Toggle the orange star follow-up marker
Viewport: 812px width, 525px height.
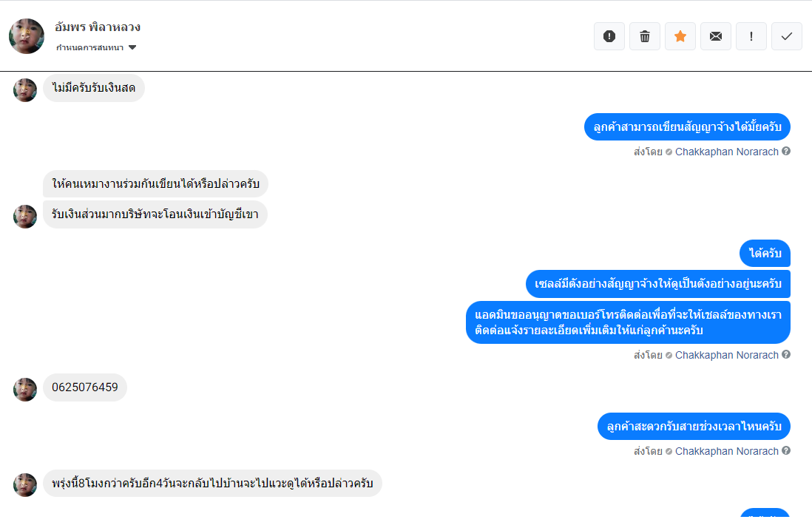pyautogui.click(x=680, y=36)
